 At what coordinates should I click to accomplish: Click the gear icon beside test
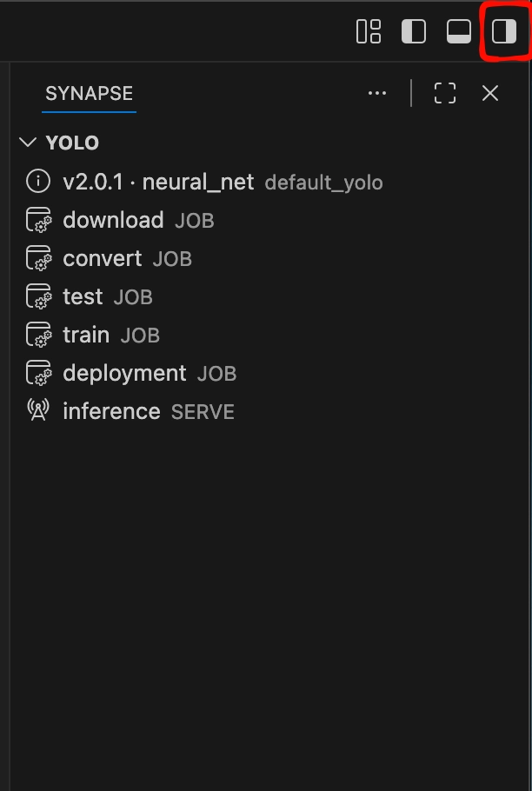(x=39, y=296)
